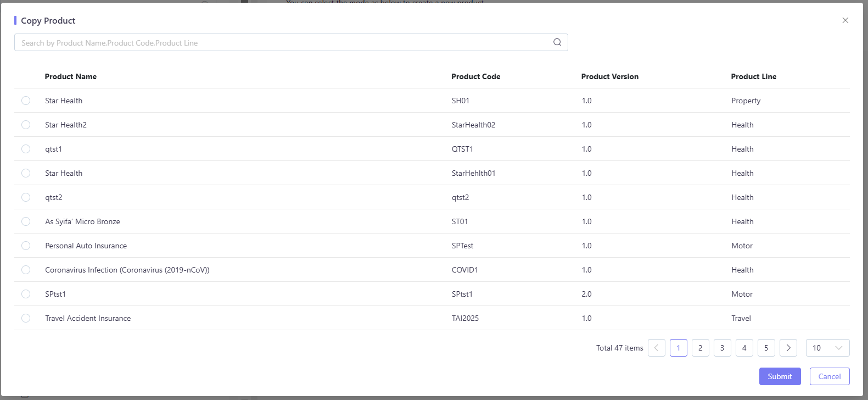This screenshot has height=400, width=868.
Task: Click the Product Line column header
Action: [754, 76]
